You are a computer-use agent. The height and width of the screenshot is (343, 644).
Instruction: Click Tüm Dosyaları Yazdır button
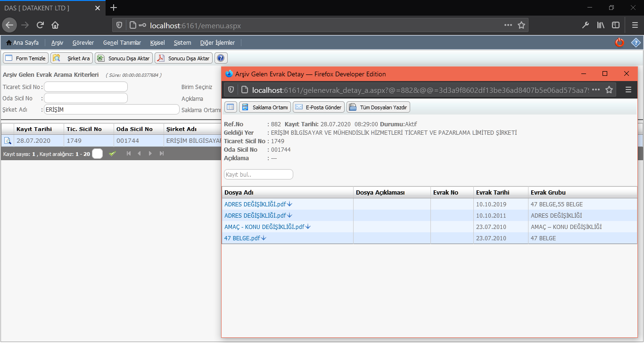[x=379, y=107]
